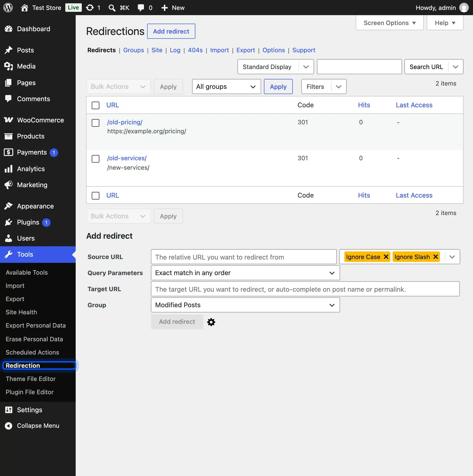
Task: Click the Collapse Menu arrow icon
Action: pyautogui.click(x=8, y=426)
